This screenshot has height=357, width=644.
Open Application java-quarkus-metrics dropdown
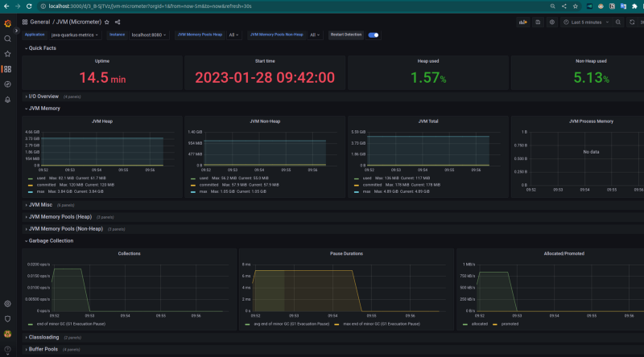click(x=74, y=35)
